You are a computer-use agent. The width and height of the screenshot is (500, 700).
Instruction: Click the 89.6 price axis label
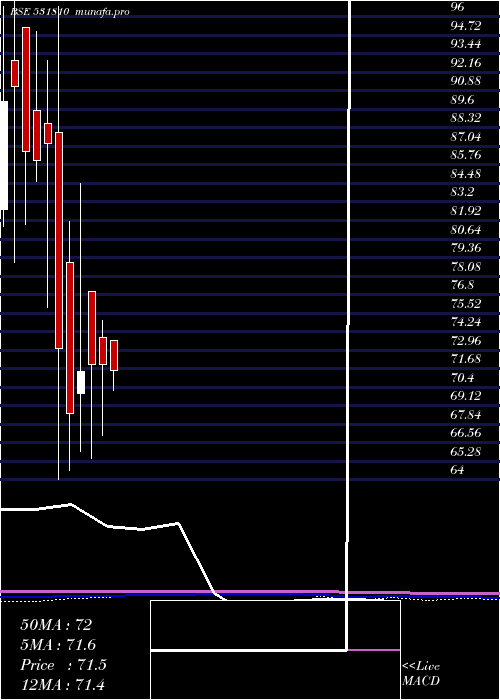point(462,100)
